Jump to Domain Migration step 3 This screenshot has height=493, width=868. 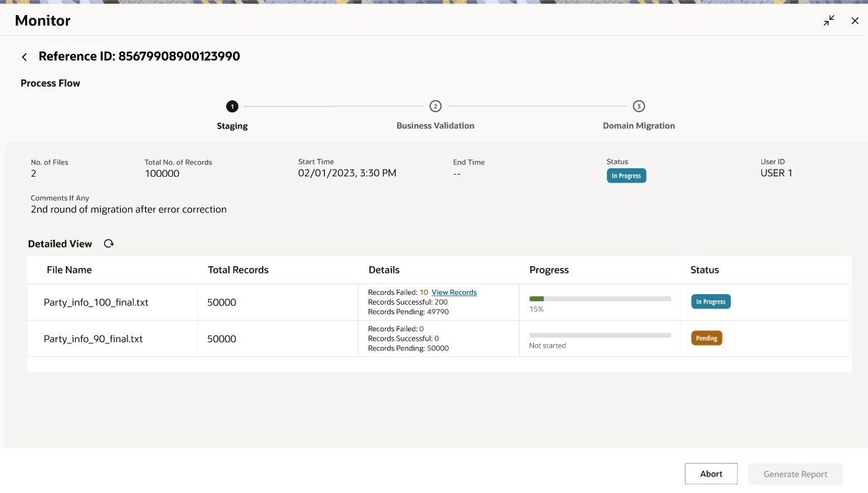[639, 107]
